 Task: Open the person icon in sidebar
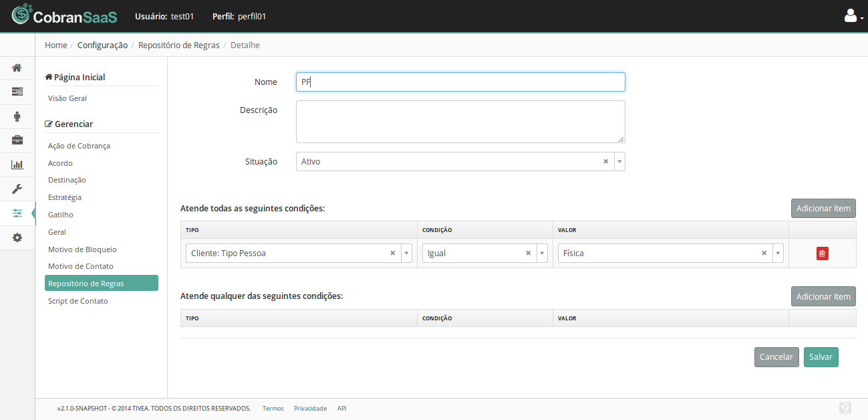coord(17,116)
